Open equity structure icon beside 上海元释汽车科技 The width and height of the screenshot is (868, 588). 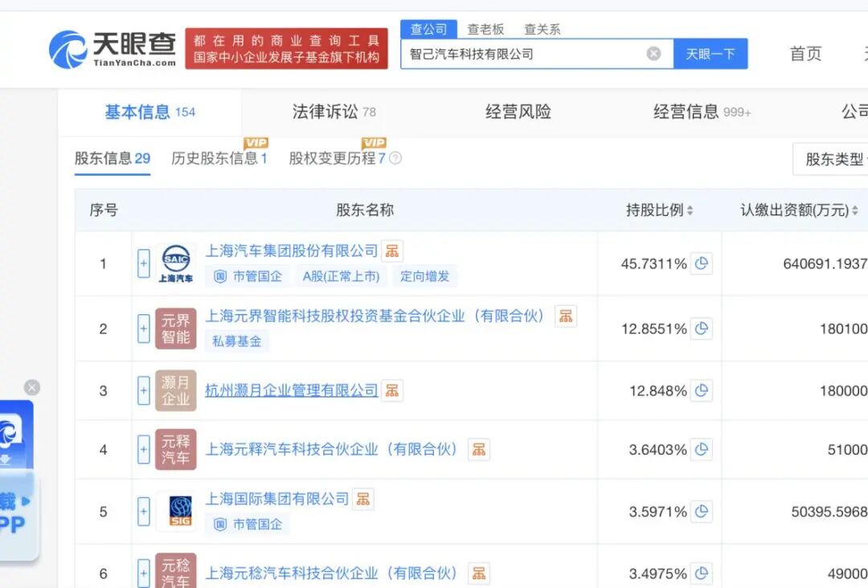(479, 449)
